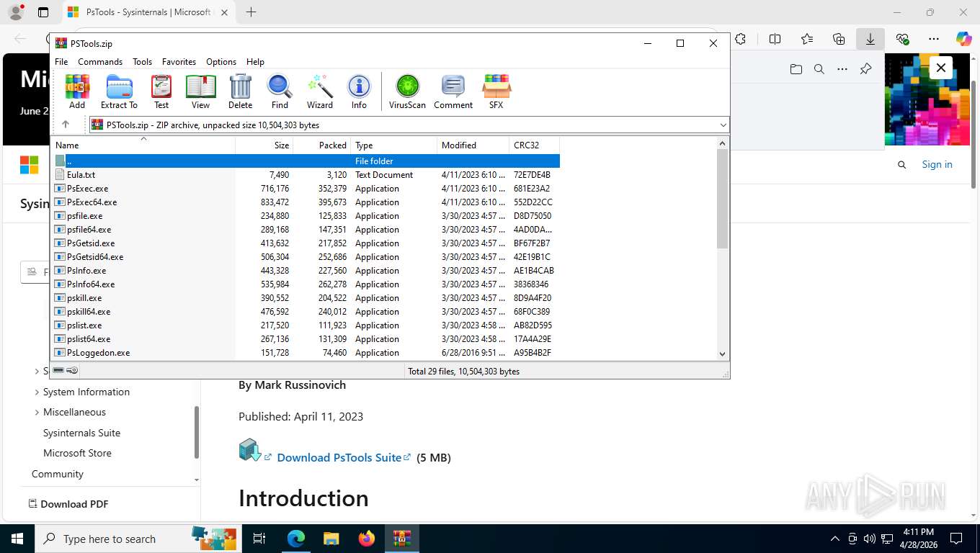Click taskbar search box
This screenshot has width=980, height=553.
click(138, 539)
